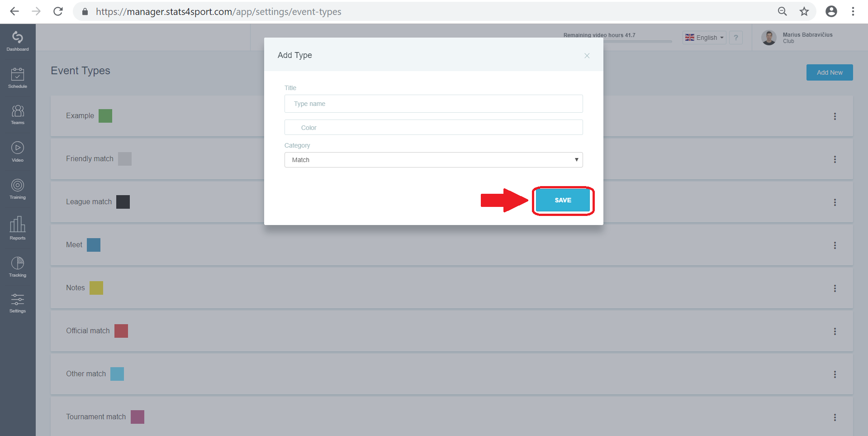Image resolution: width=868 pixels, height=436 pixels.
Task: Click the Add New button
Action: coord(830,72)
